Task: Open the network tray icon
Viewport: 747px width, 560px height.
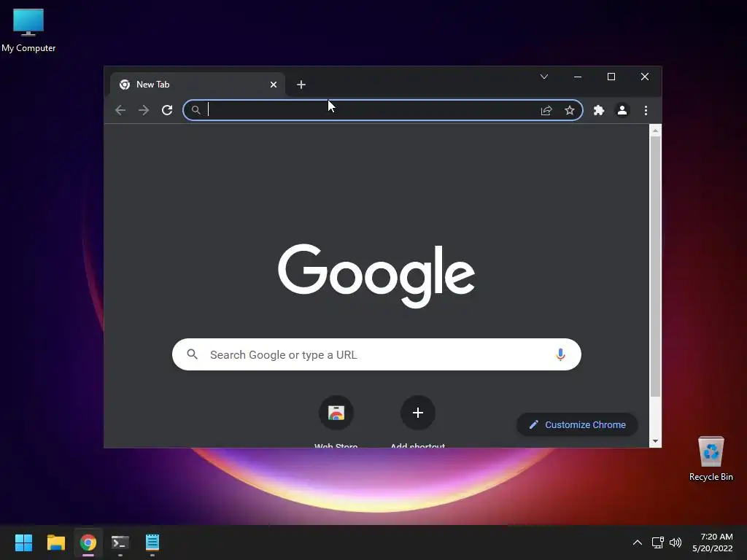Action: (658, 542)
